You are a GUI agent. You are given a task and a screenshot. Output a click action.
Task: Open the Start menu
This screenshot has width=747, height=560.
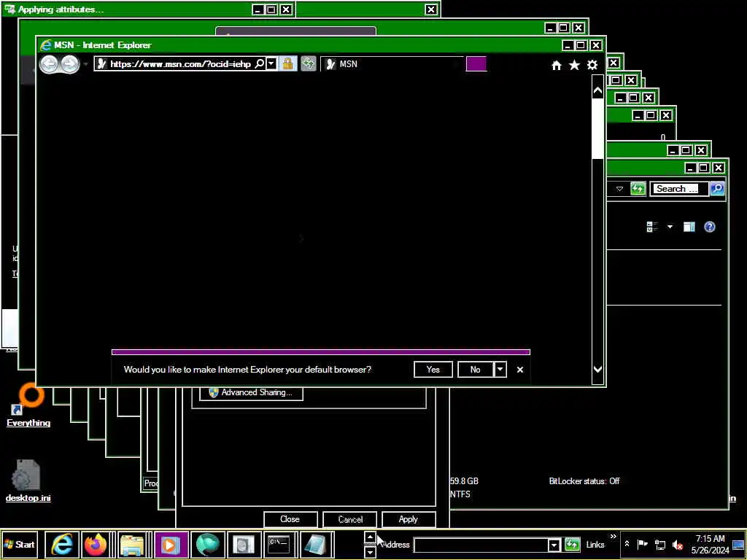(20, 544)
